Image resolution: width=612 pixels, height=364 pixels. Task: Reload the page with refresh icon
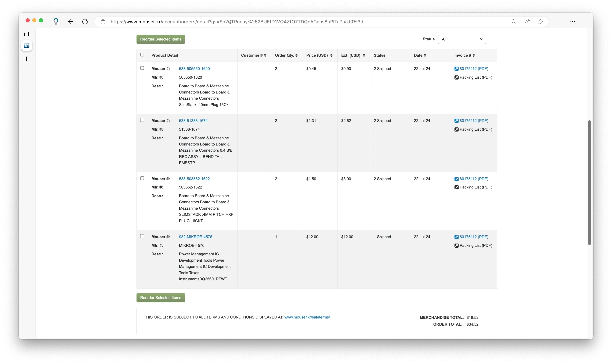click(85, 22)
